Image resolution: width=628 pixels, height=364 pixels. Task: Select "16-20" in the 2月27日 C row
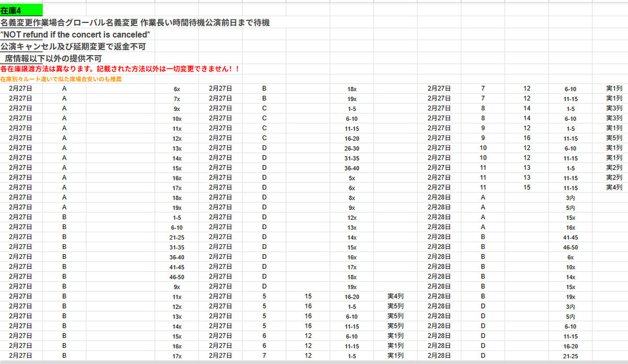351,139
